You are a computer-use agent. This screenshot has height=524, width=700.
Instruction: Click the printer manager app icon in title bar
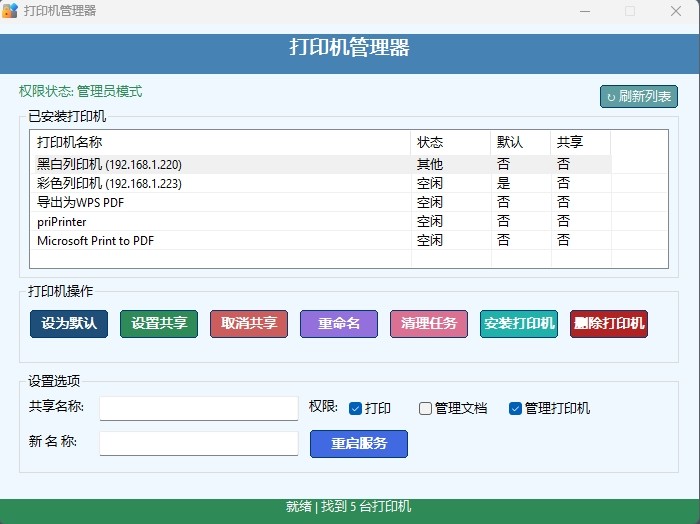pyautogui.click(x=10, y=11)
